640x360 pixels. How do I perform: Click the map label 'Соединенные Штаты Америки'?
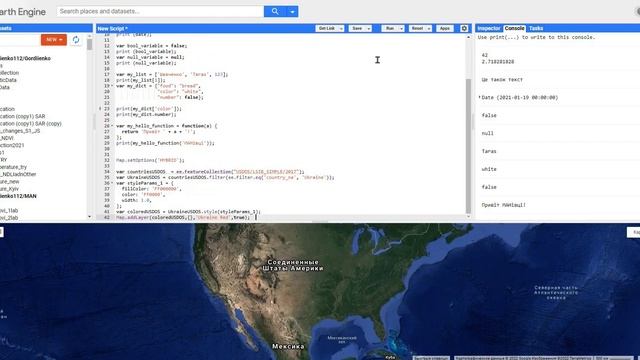293,265
